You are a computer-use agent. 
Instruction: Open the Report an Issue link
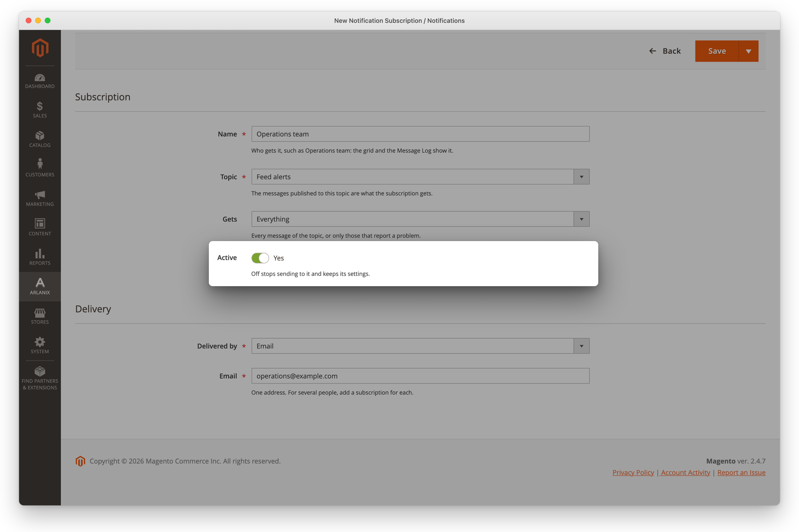click(x=741, y=472)
